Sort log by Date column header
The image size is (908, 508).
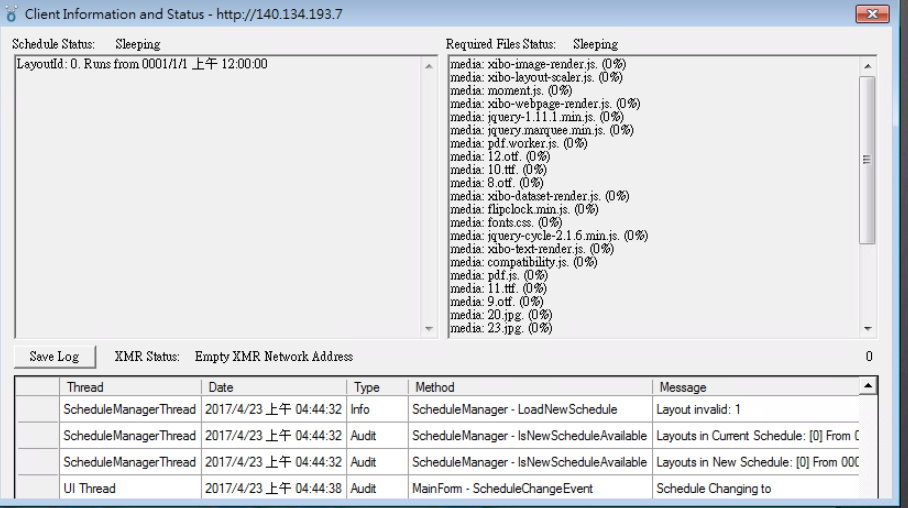coord(274,387)
